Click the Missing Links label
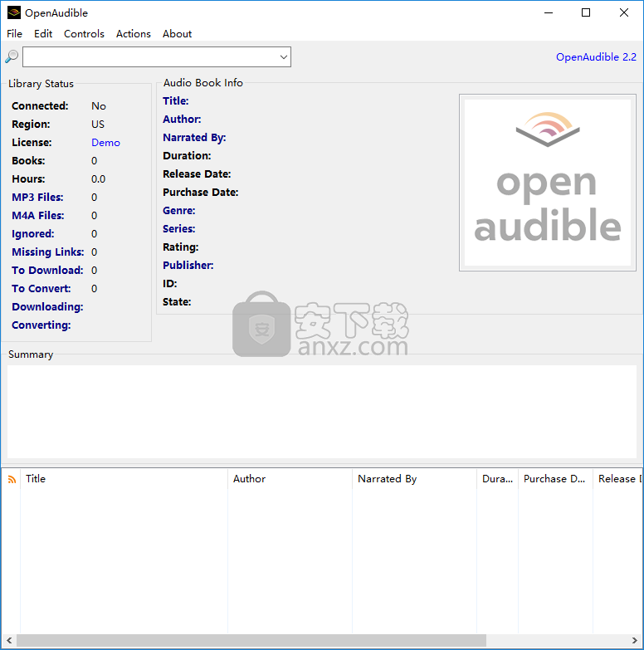Screen dimensions: 644x650 [x=48, y=252]
